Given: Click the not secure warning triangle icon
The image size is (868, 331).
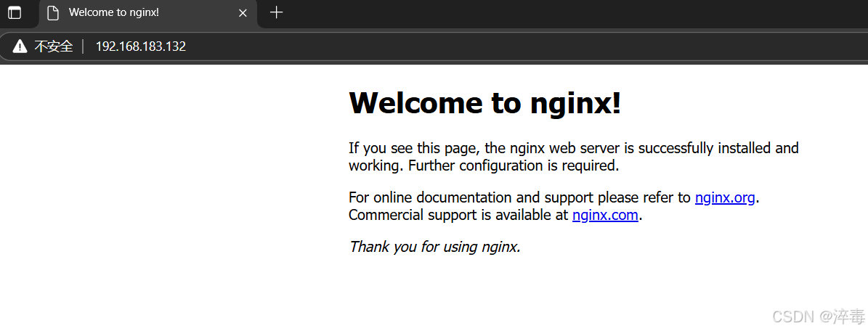Looking at the screenshot, I should click(20, 46).
